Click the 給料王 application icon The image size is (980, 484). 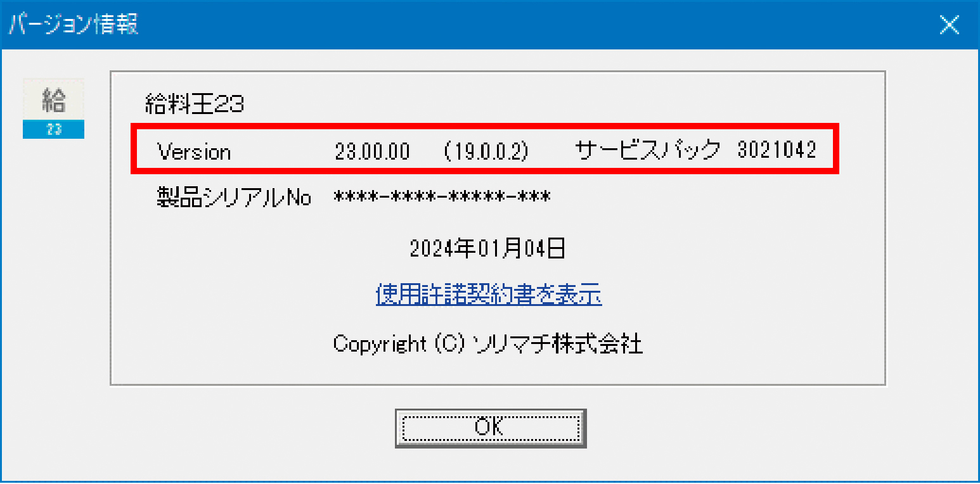pyautogui.click(x=53, y=108)
